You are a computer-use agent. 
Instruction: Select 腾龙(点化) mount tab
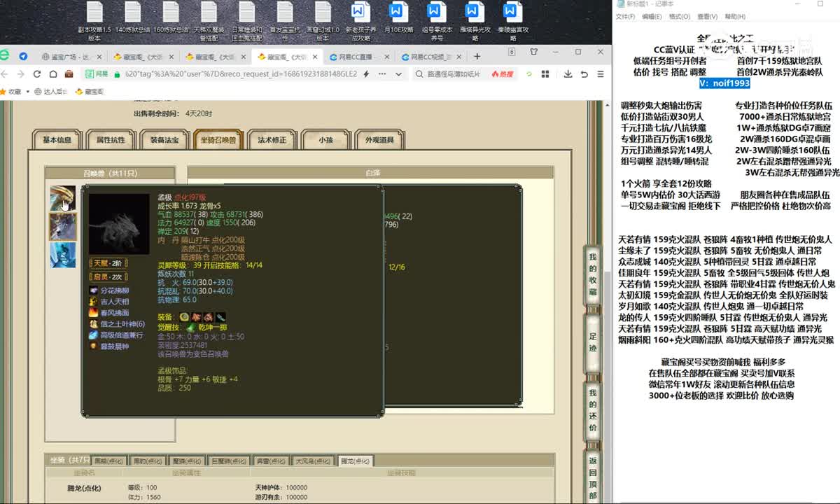(355, 461)
